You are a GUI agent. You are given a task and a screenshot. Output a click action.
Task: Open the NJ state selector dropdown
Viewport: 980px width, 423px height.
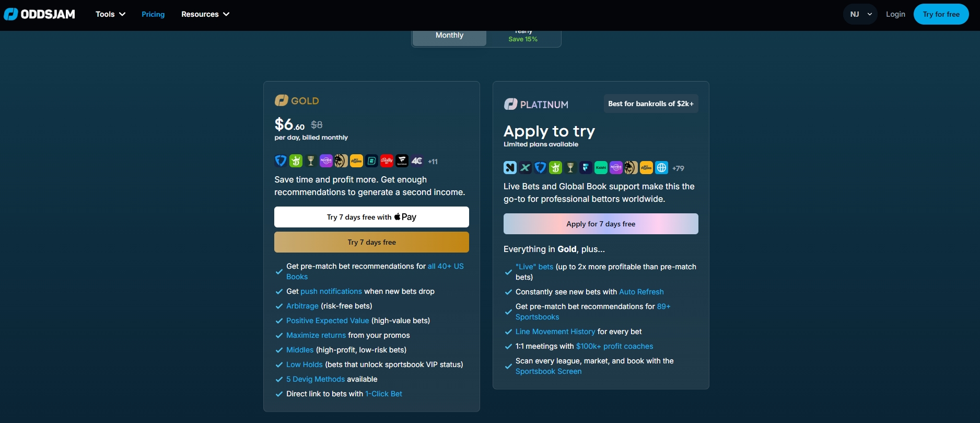point(860,14)
